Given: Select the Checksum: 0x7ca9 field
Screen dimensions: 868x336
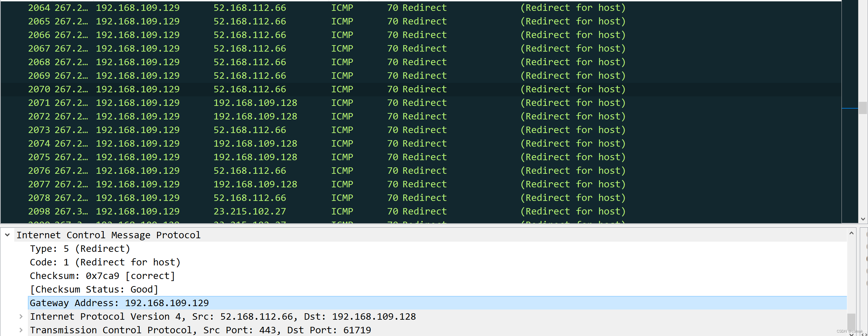Looking at the screenshot, I should point(102,276).
